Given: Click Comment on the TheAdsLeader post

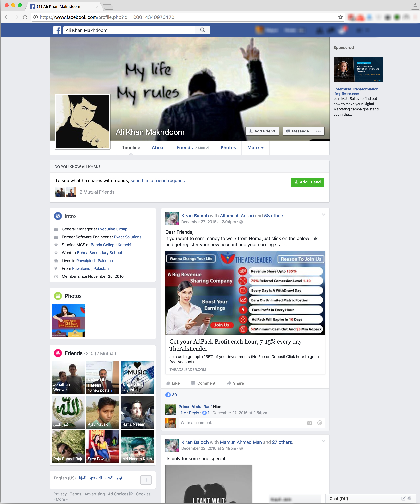Looking at the screenshot, I should click(203, 383).
